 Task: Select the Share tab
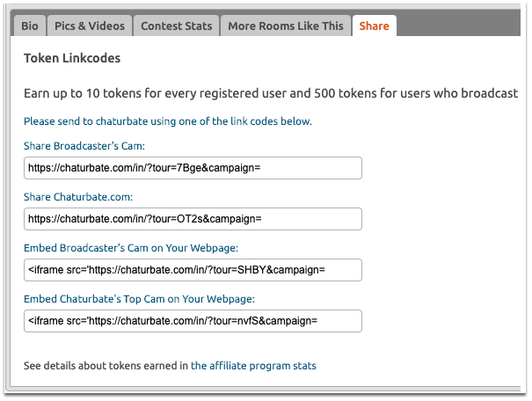(x=375, y=26)
